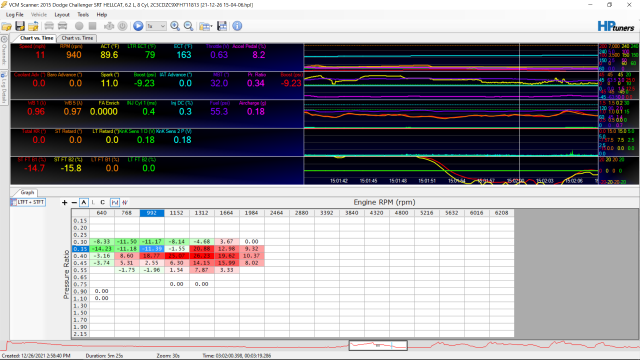Save the log file with floppy icon

click(x=20, y=26)
